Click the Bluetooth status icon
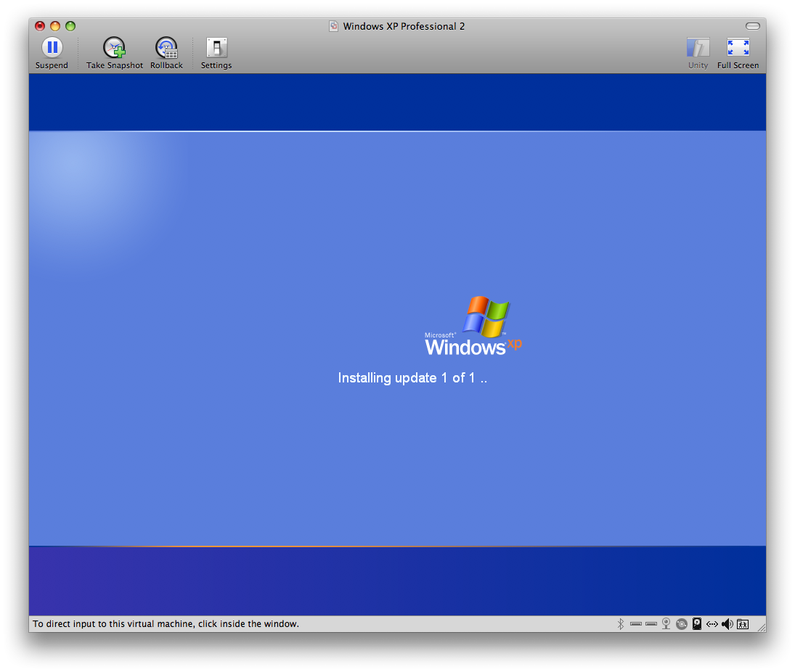Image resolution: width=795 pixels, height=672 pixels. click(x=621, y=624)
